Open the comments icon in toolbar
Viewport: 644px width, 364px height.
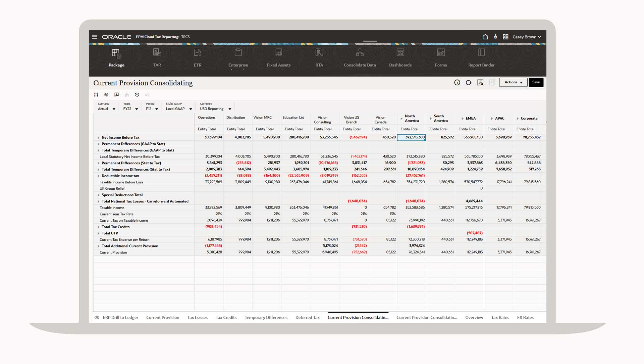click(x=116, y=95)
